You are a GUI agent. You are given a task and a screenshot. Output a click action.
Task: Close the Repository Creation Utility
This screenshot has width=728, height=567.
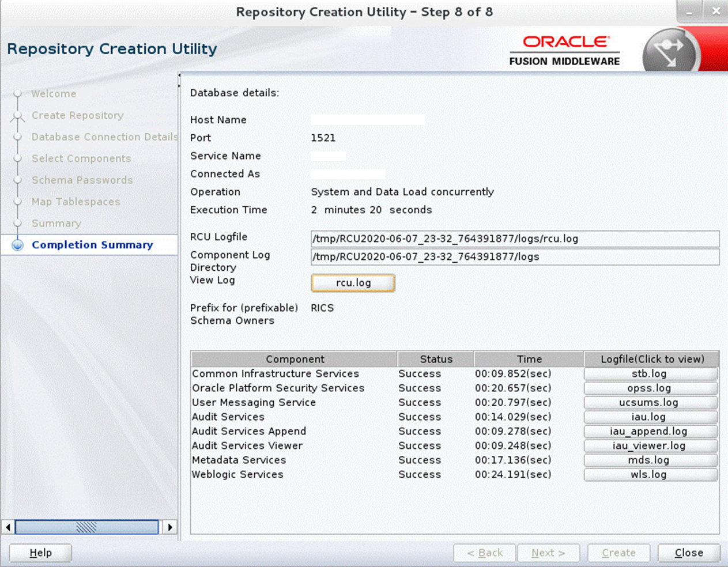pos(688,552)
